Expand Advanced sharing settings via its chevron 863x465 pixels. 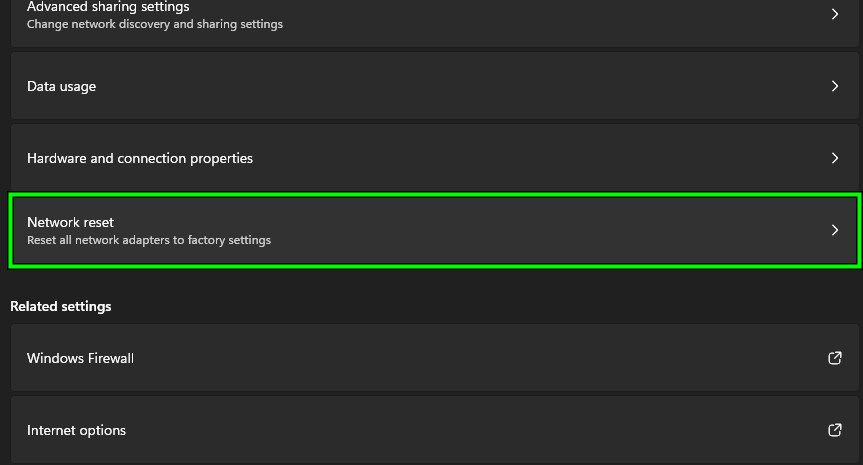835,14
